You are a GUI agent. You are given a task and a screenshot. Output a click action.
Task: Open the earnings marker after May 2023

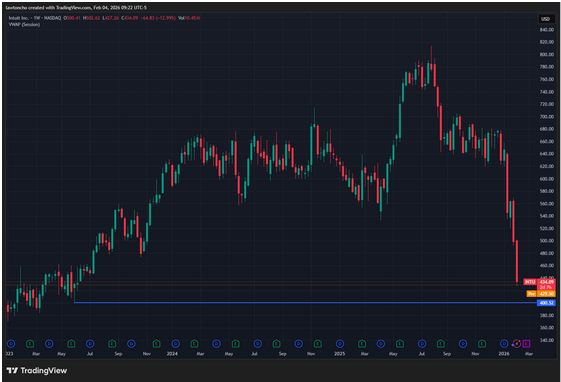pos(71,344)
